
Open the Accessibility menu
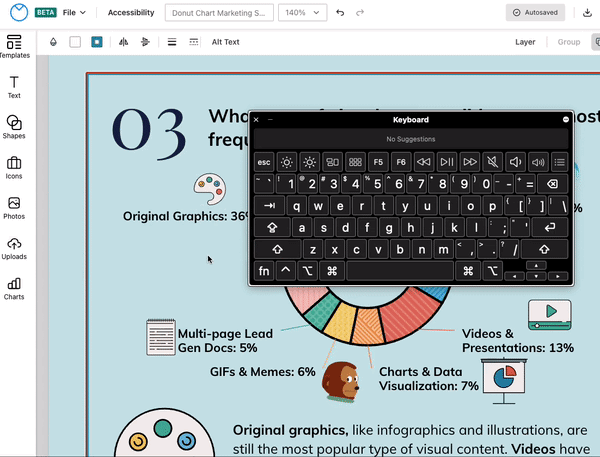[131, 13]
